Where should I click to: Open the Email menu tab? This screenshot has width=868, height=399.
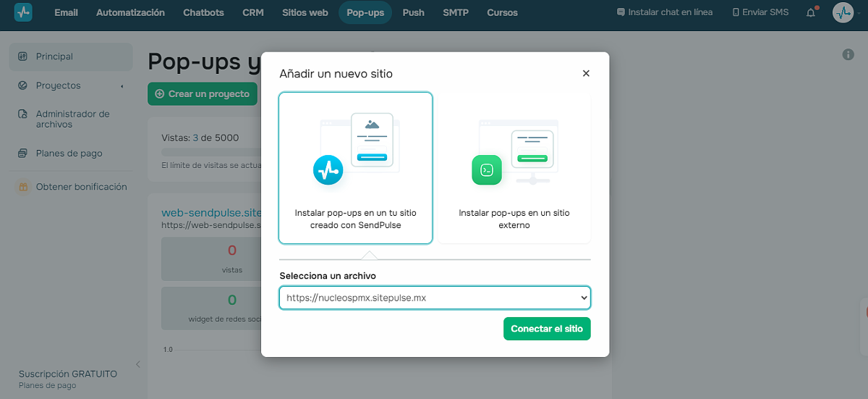pos(66,12)
